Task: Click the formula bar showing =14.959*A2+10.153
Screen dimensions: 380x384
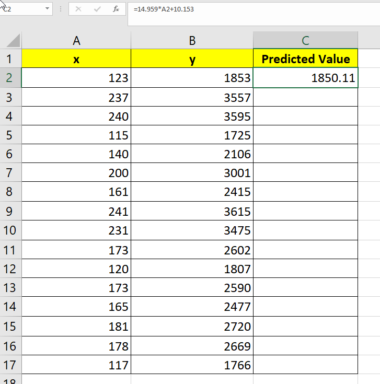Action: (253, 13)
